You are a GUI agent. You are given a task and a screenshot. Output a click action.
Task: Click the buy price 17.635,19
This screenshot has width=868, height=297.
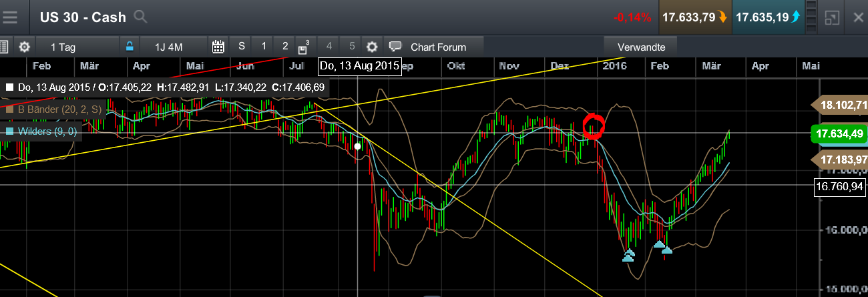[767, 17]
